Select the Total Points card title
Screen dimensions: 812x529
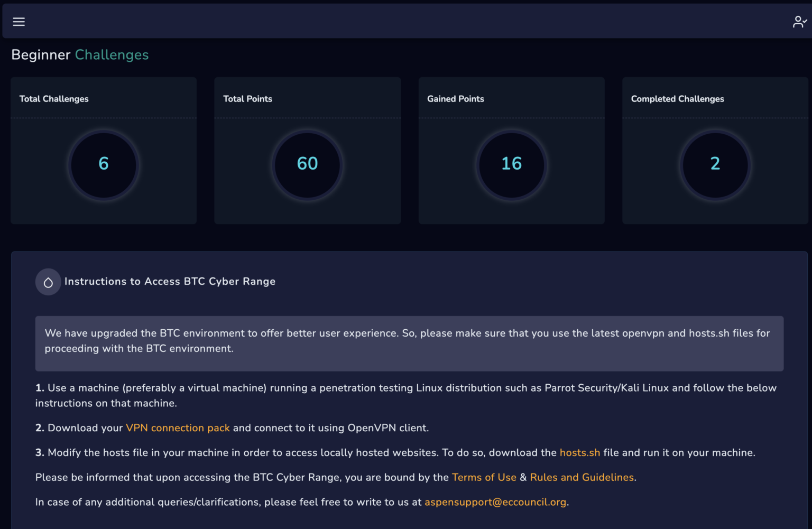(x=247, y=99)
